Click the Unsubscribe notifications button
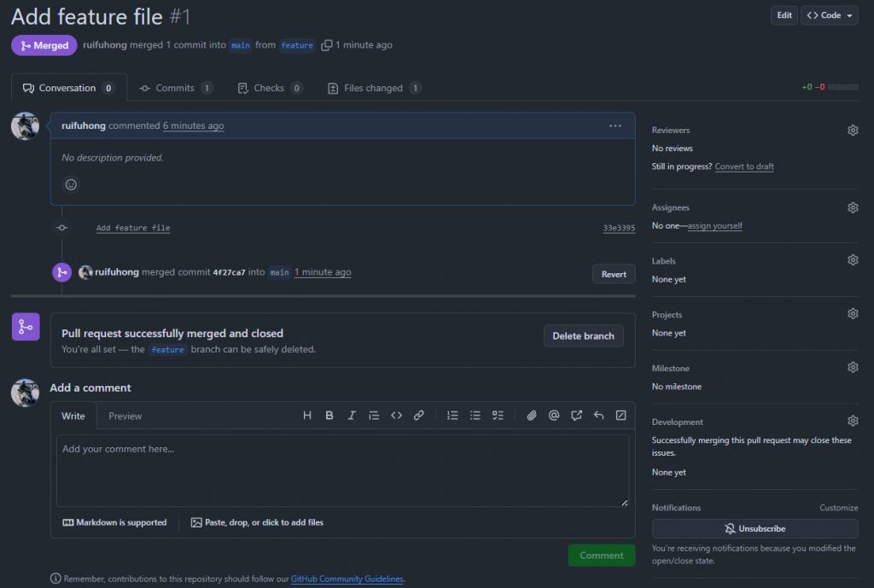This screenshot has width=874, height=588. (755, 529)
